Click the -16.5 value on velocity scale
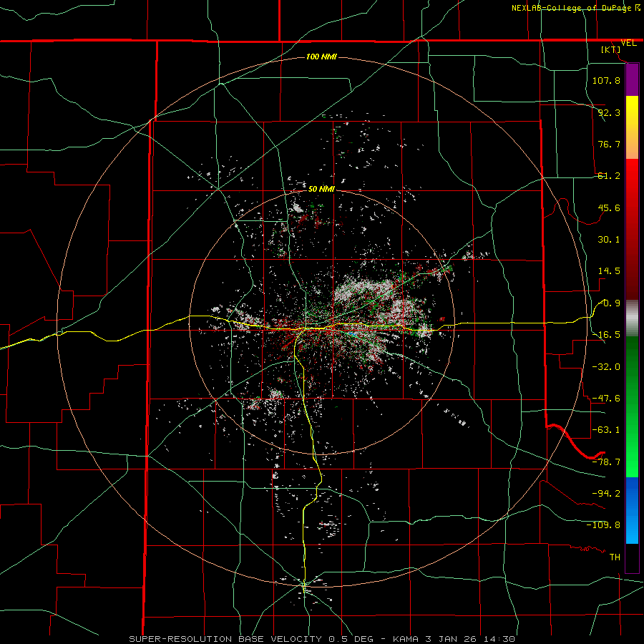 [606, 335]
